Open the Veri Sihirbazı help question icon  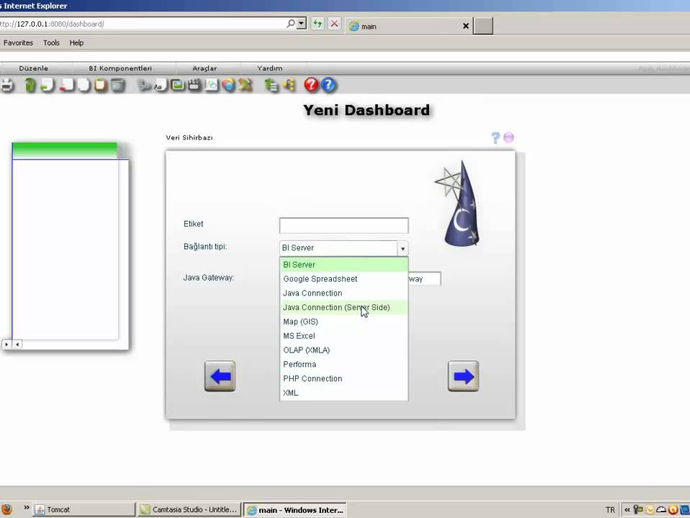[x=495, y=138]
